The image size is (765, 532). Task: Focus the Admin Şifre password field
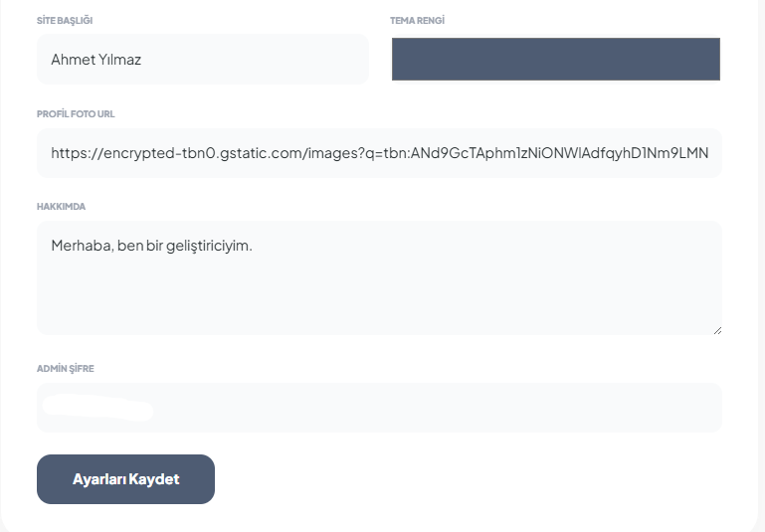click(x=379, y=408)
